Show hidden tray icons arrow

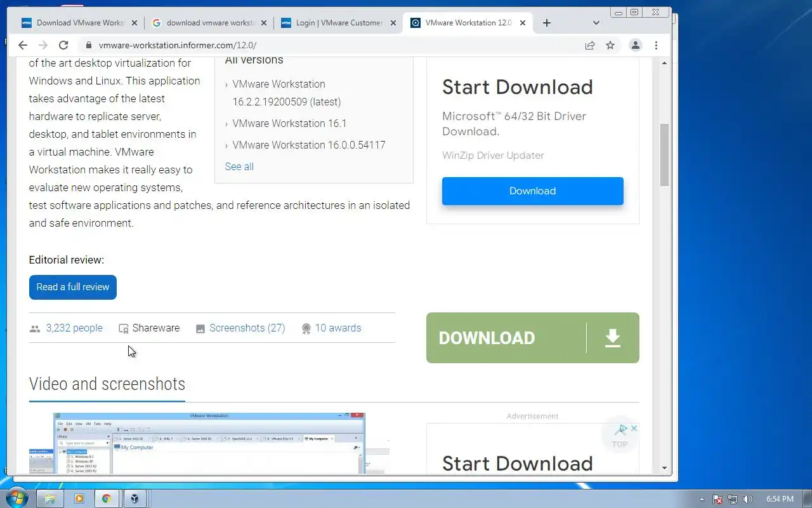tap(702, 499)
